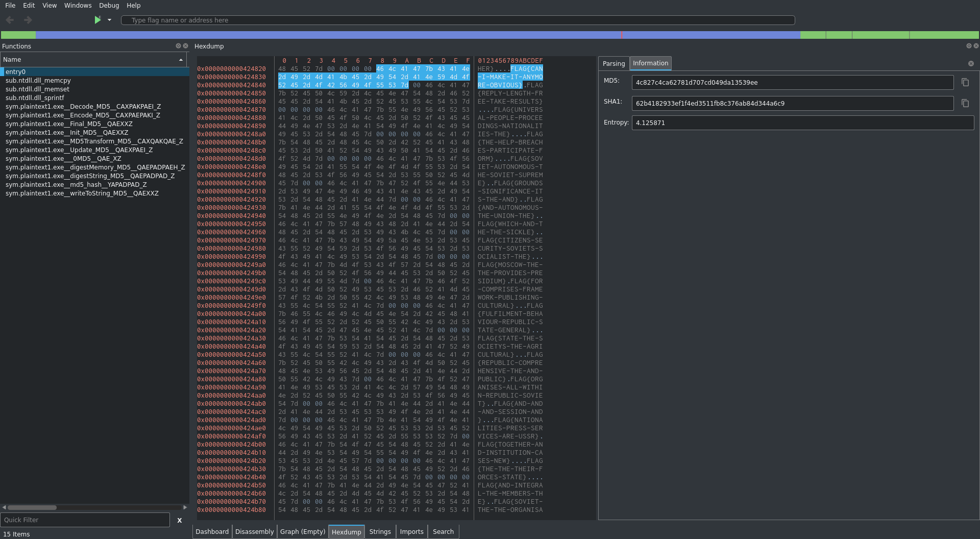Click the blue section of overview bar

418,35
